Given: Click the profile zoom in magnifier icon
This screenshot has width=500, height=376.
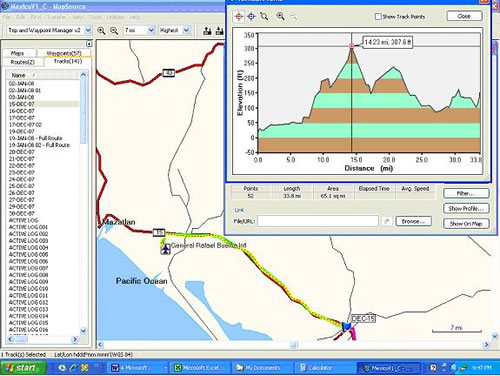Looking at the screenshot, I should [280, 16].
